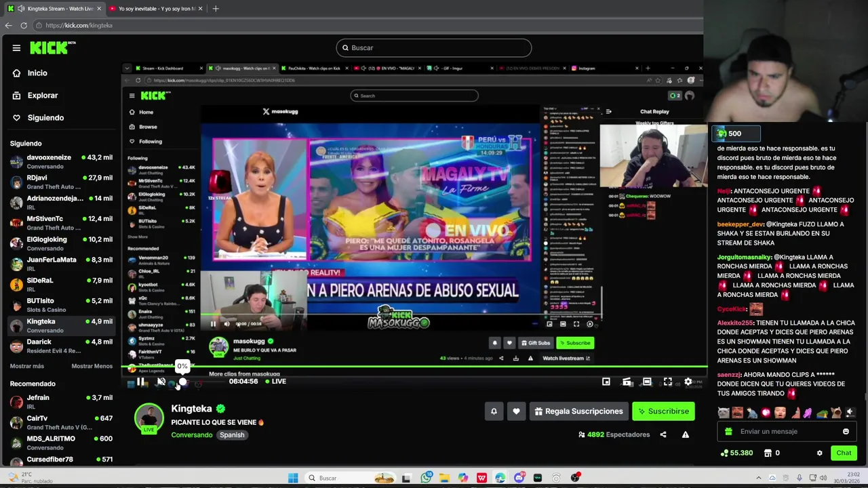This screenshot has width=868, height=488.
Task: Click the taskbar Buscar search box
Action: tap(350, 478)
